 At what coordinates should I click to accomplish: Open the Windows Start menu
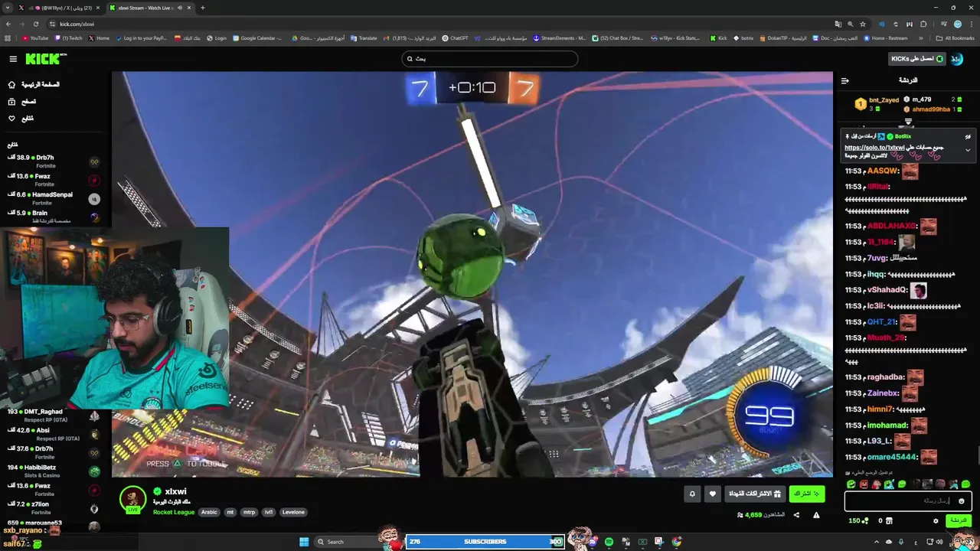304,542
